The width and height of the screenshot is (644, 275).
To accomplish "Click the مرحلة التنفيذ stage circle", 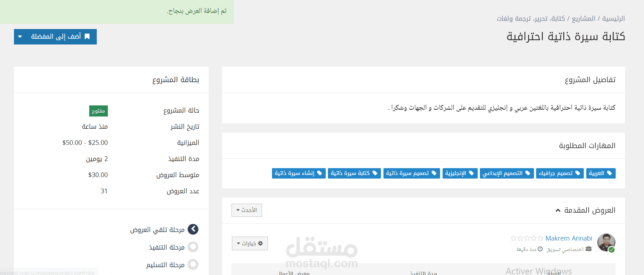I will pos(193,247).
